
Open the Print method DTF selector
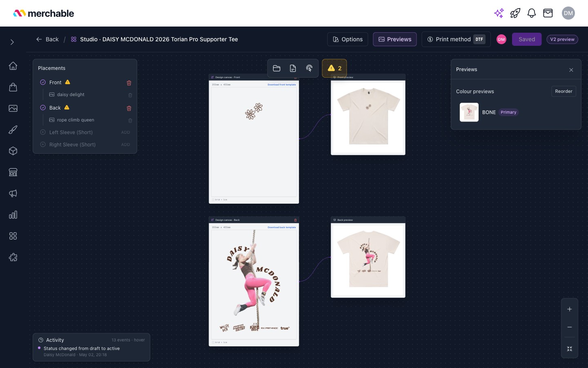tap(456, 39)
